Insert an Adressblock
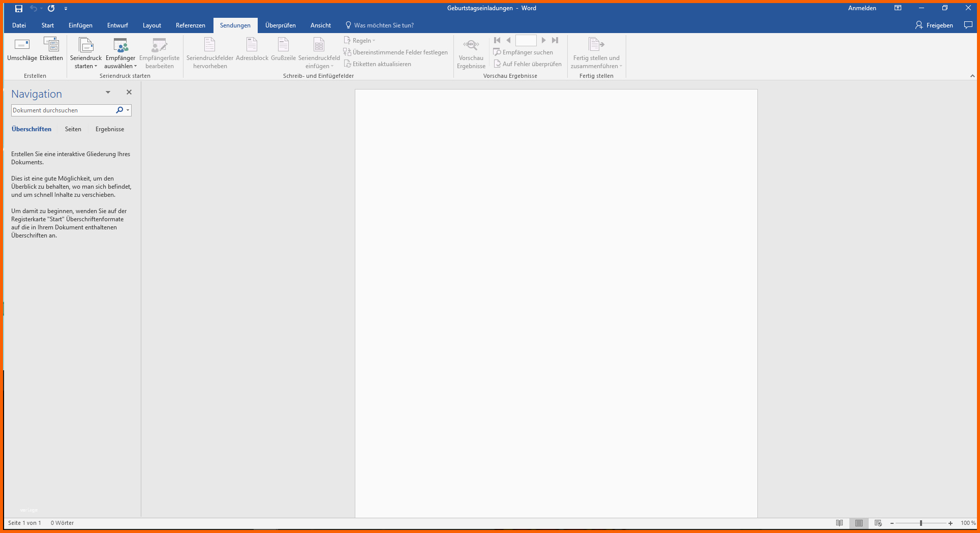The width and height of the screenshot is (980, 533). coord(252,49)
